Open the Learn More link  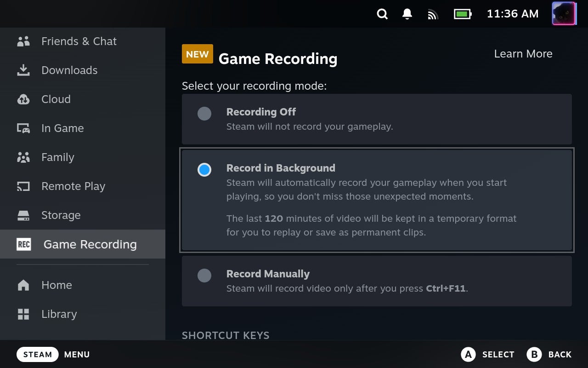pyautogui.click(x=523, y=54)
